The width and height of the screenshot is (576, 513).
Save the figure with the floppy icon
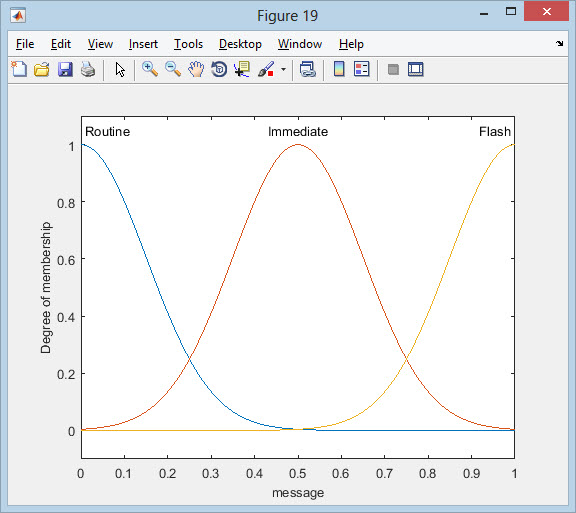pyautogui.click(x=65, y=69)
